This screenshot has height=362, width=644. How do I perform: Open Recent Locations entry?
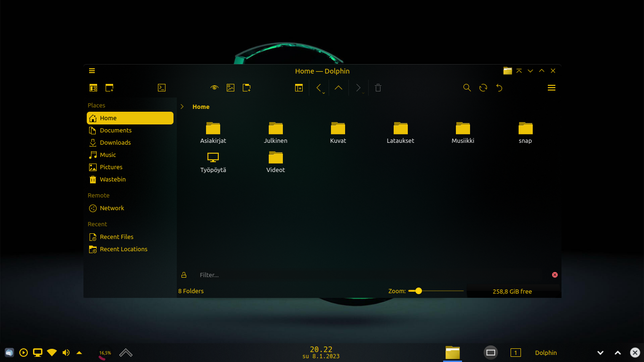130,249
